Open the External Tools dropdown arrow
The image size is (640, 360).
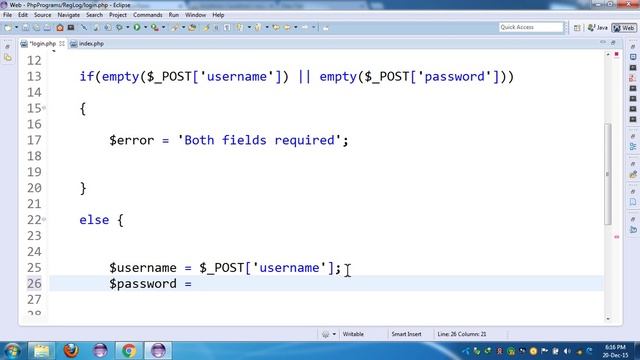pyautogui.click(x=164, y=27)
